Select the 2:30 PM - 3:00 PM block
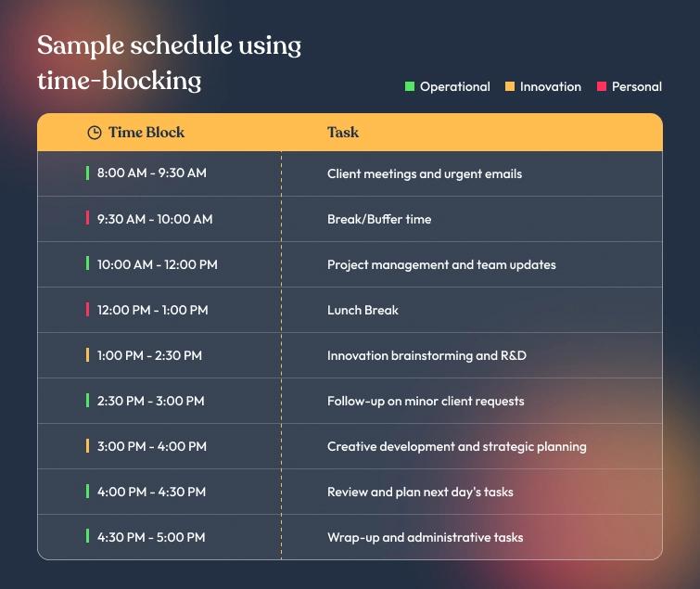This screenshot has width=700, height=589. pyautogui.click(x=150, y=401)
